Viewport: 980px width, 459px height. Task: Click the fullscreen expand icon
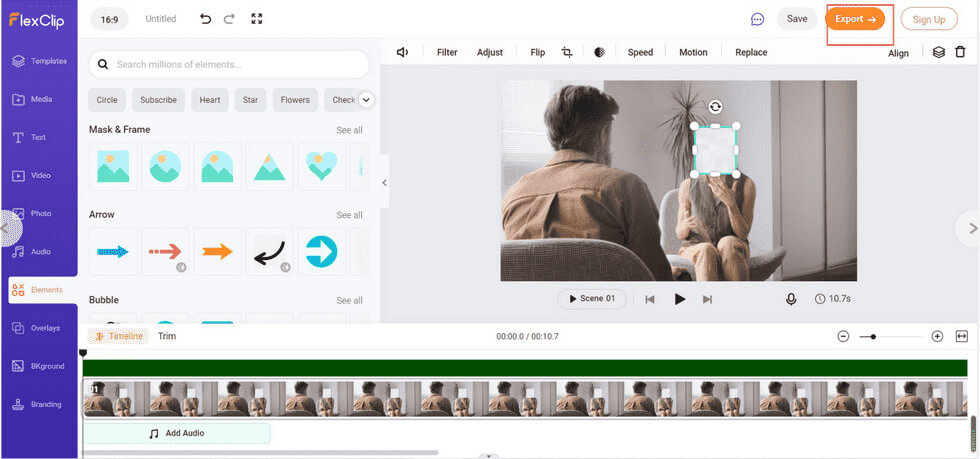256,19
